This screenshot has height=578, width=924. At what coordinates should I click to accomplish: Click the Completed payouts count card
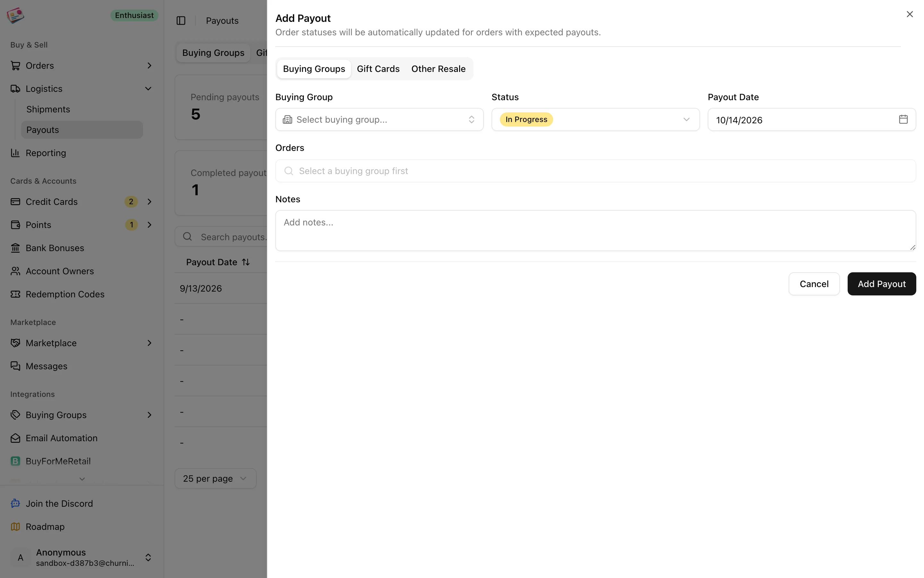click(x=221, y=183)
